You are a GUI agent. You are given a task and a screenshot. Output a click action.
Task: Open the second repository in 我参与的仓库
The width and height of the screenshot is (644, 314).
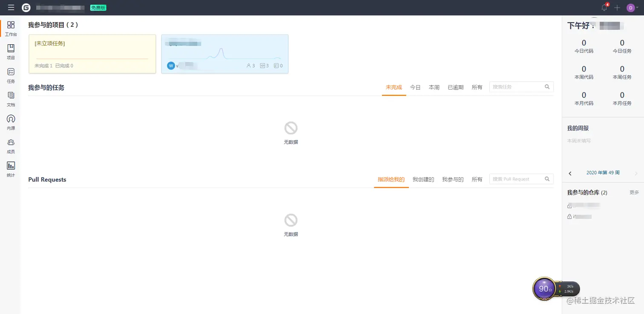580,217
